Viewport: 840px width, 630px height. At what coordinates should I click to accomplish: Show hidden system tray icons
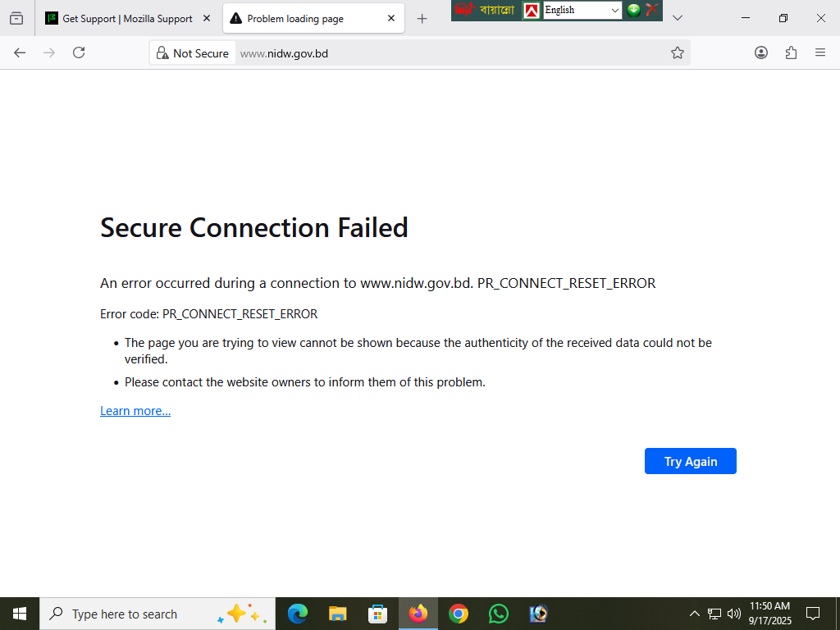pyautogui.click(x=694, y=614)
